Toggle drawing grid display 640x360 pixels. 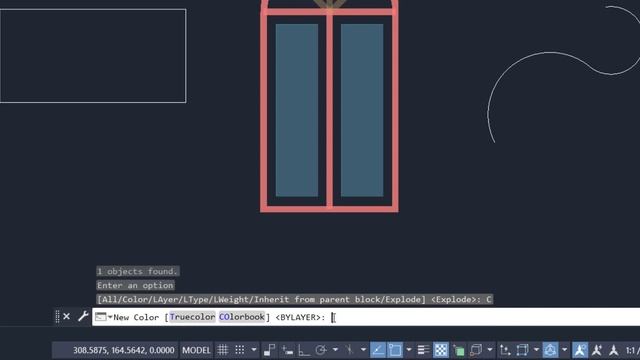tap(223, 350)
